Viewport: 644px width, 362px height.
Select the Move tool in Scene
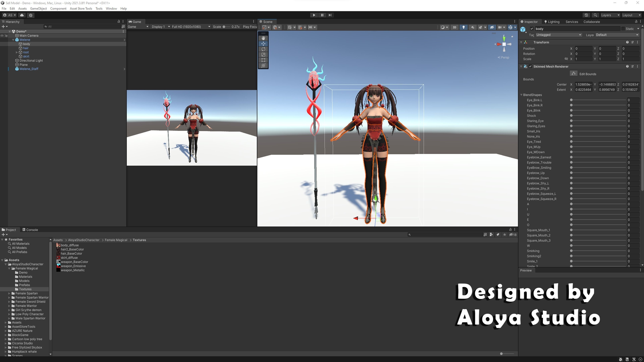(x=263, y=43)
